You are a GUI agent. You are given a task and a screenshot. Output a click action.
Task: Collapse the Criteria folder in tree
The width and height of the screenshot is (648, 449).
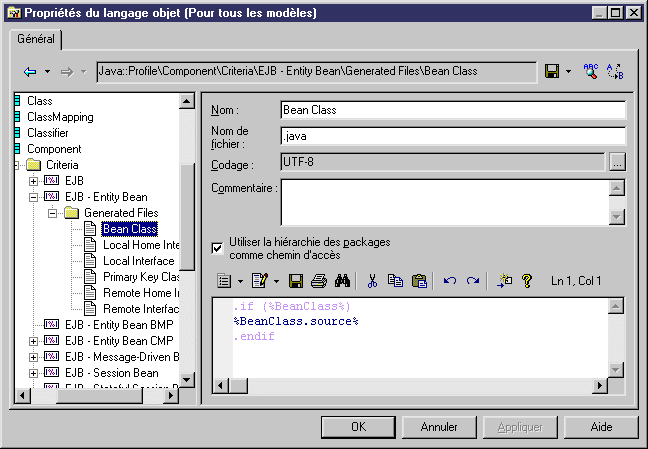pyautogui.click(x=15, y=165)
